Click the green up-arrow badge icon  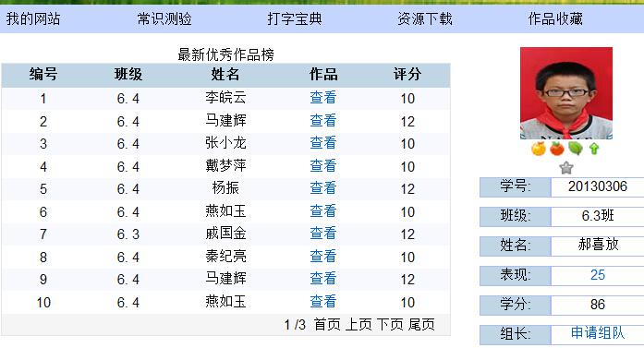click(594, 149)
